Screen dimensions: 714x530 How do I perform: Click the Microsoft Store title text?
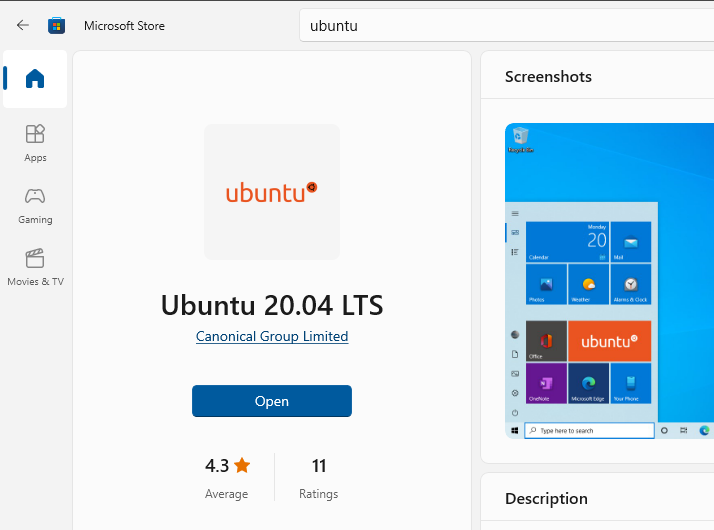coord(124,26)
